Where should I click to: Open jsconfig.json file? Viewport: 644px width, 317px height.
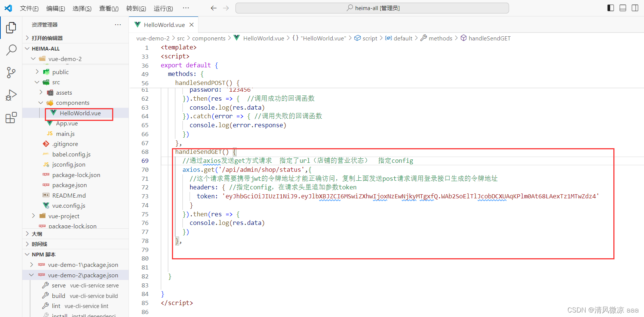click(76, 165)
